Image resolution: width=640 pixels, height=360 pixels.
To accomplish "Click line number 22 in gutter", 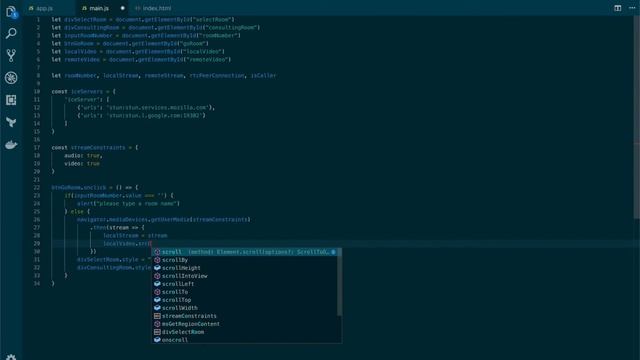I will click(x=37, y=188).
